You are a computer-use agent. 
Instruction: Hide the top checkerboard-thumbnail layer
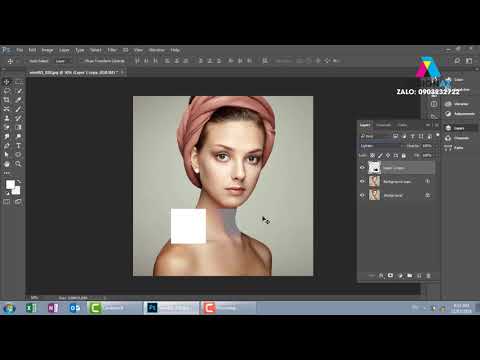[362, 168]
